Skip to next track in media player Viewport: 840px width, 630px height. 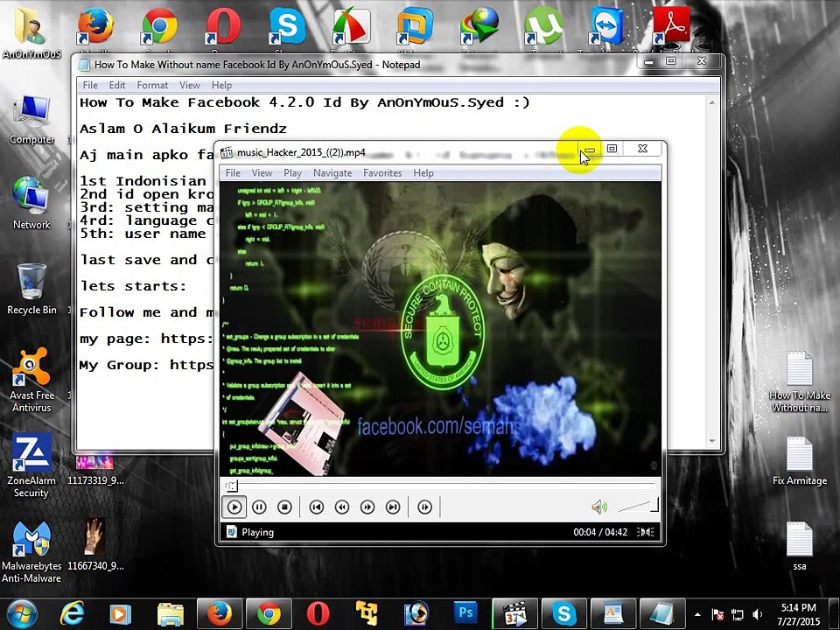coord(393,507)
